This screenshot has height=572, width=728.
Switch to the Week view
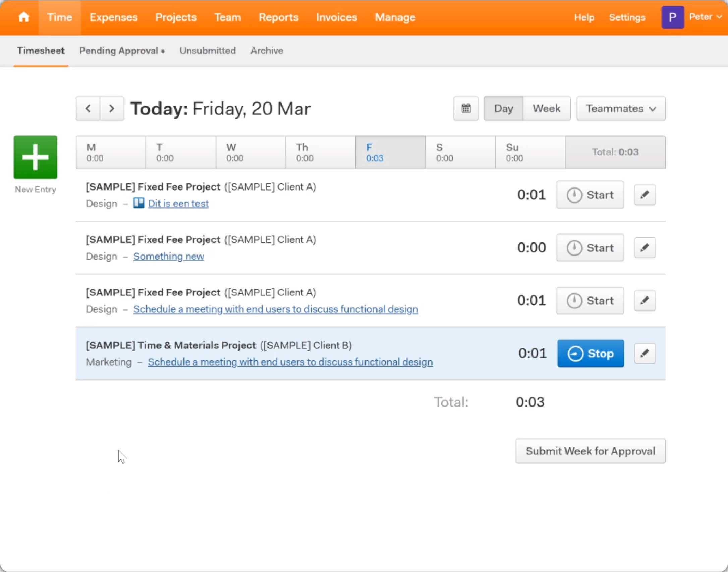[547, 108]
